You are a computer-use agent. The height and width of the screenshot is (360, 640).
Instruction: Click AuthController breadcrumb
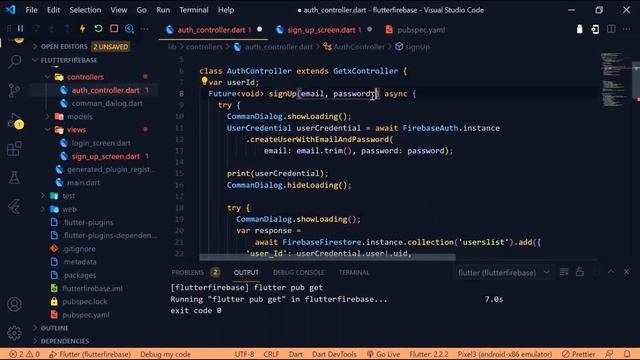pos(359,47)
